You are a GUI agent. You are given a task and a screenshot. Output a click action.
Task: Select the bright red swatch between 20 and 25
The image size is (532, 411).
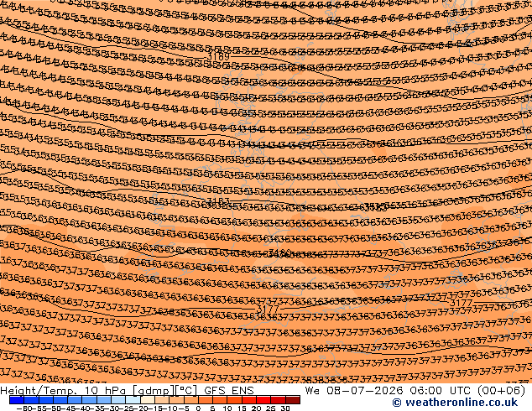click(263, 400)
